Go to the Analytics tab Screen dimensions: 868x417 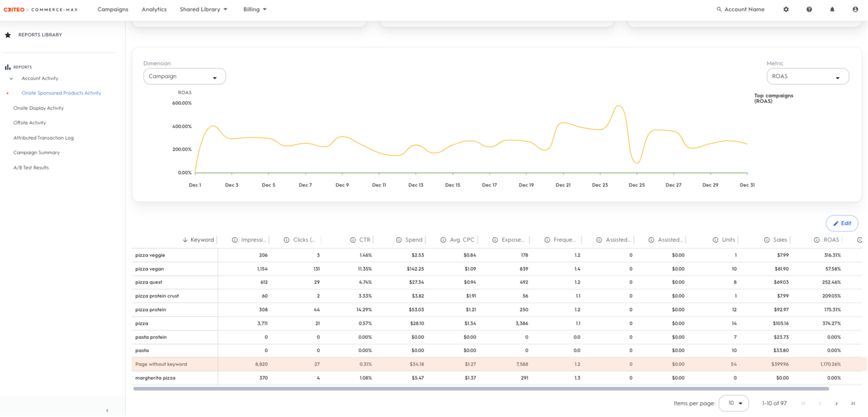[154, 9]
